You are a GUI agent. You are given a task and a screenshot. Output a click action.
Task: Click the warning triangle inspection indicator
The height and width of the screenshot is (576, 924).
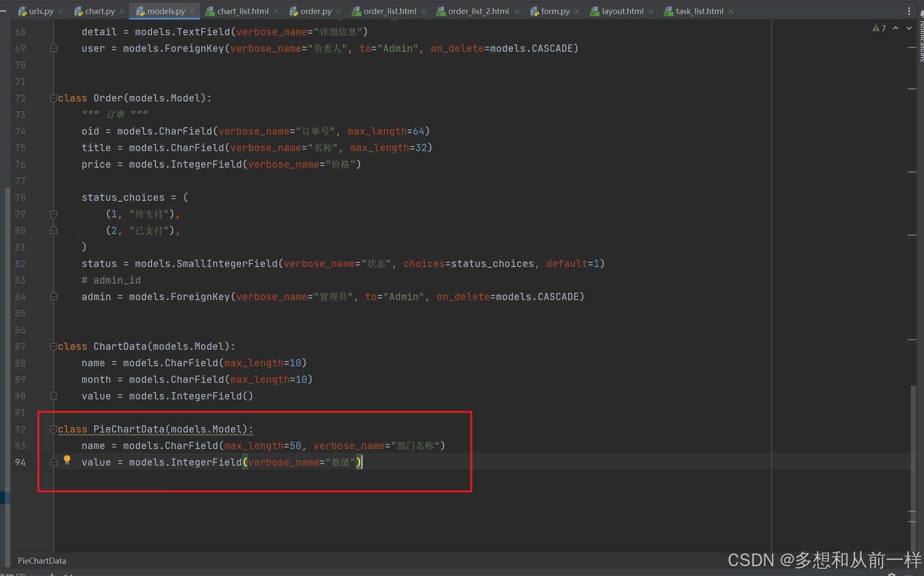(x=876, y=28)
